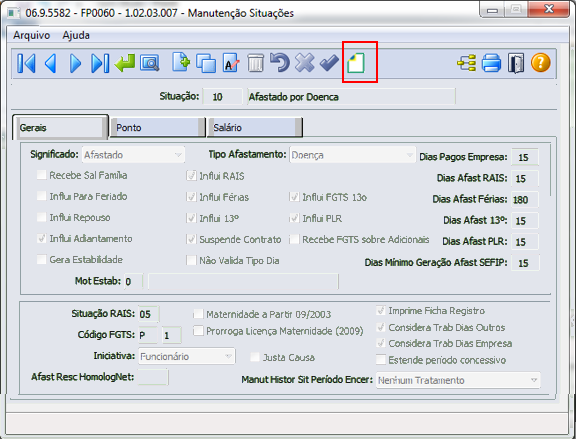Screen dimensions: 577x439
Task: Print using the printer icon
Action: 491,63
